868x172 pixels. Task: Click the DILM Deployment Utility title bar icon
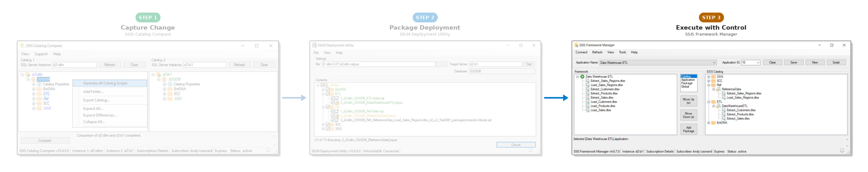[x=314, y=45]
